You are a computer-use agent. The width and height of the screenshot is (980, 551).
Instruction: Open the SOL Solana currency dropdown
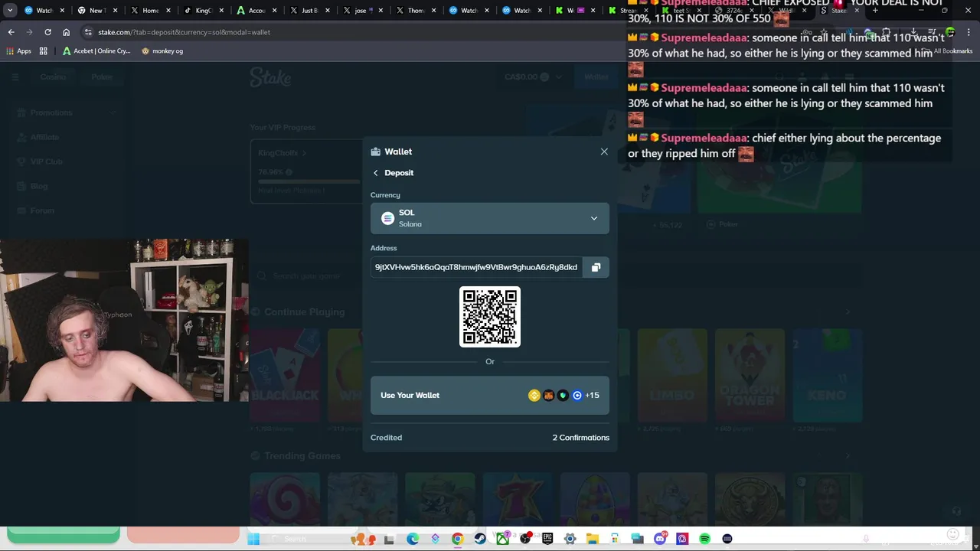point(490,218)
